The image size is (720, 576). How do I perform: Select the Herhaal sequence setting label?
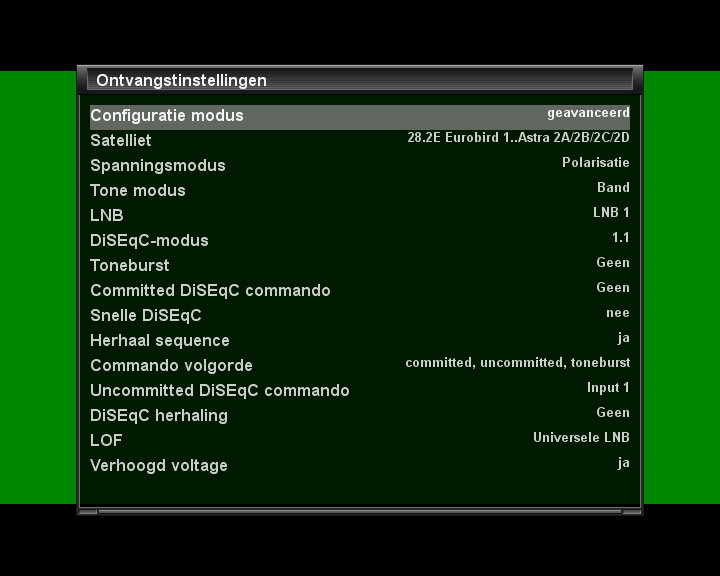pos(160,340)
